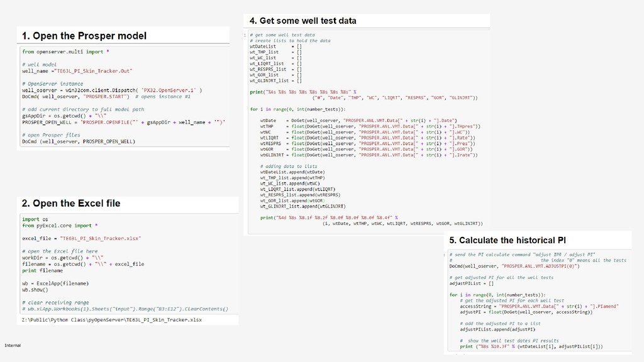Click the 'wtGLINJRT' DoGet assignment line
This screenshot has width=644, height=362.
pos(369,155)
